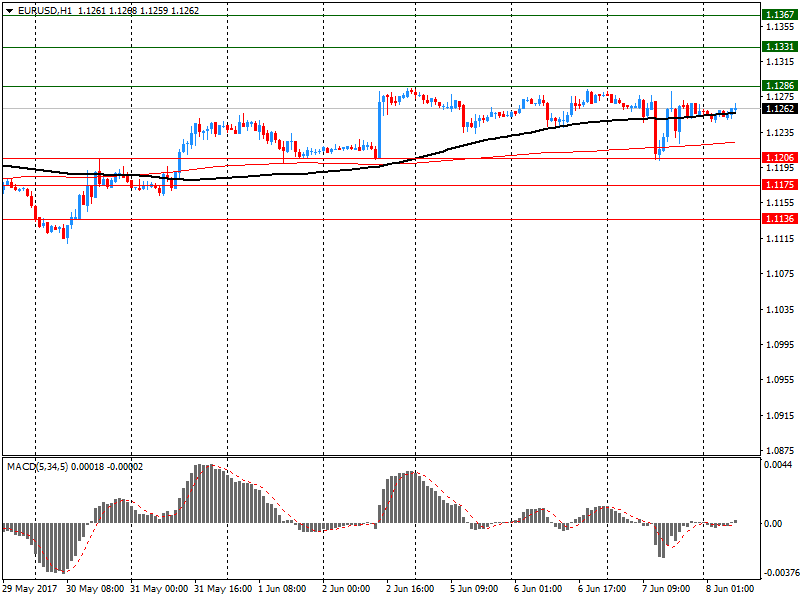
Task: Select the 1.1286 green resistance level label
Action: tap(780, 85)
